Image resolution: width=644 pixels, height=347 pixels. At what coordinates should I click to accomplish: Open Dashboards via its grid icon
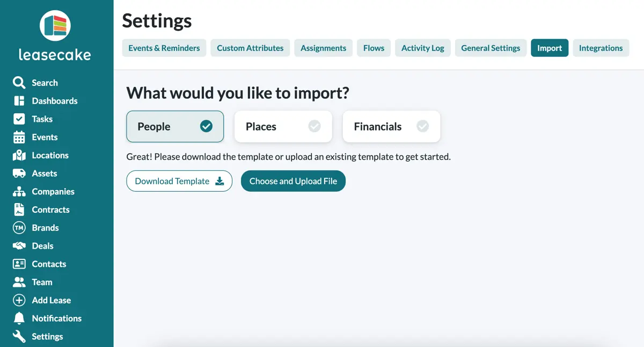coord(19,101)
